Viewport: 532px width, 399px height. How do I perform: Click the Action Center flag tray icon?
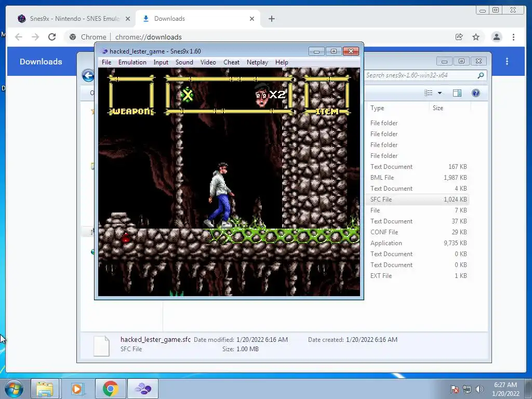point(455,389)
